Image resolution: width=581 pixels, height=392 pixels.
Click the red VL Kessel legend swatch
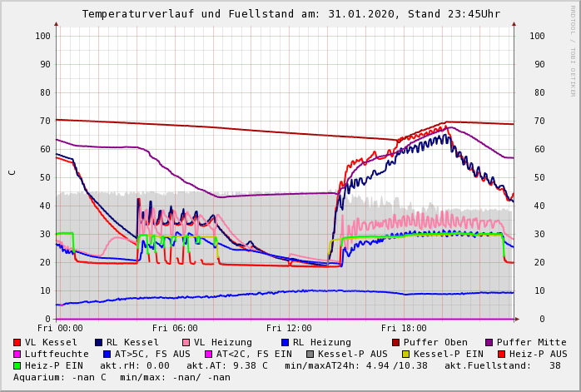(x=17, y=342)
